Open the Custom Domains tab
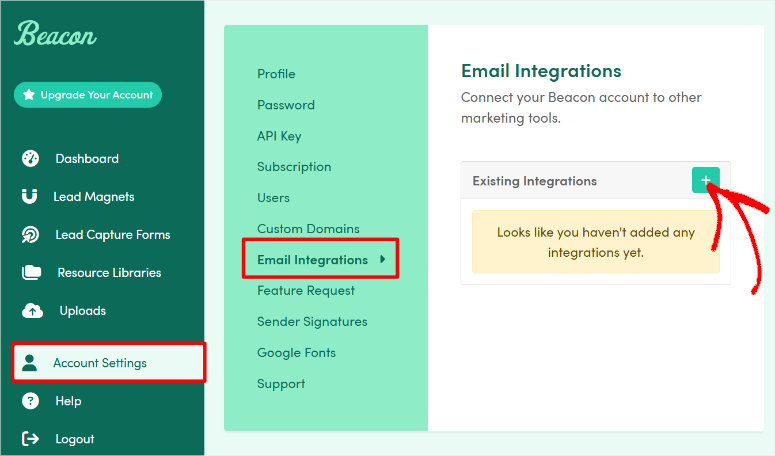The image size is (775, 456). (308, 229)
